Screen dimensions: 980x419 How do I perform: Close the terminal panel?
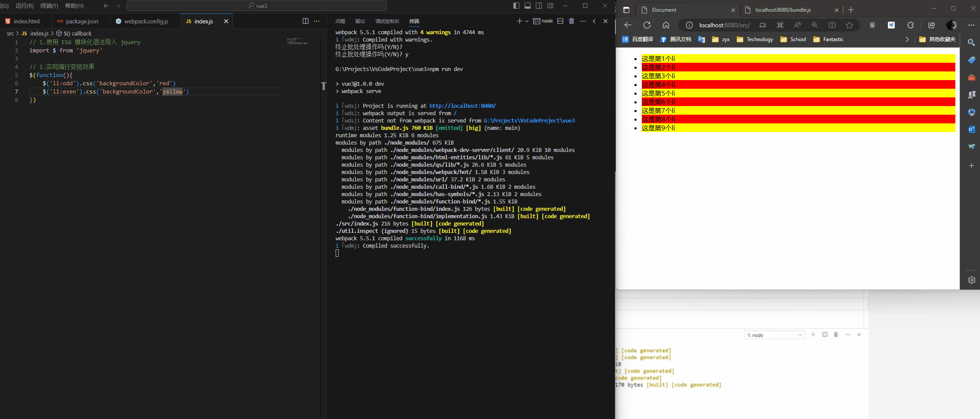[x=605, y=21]
